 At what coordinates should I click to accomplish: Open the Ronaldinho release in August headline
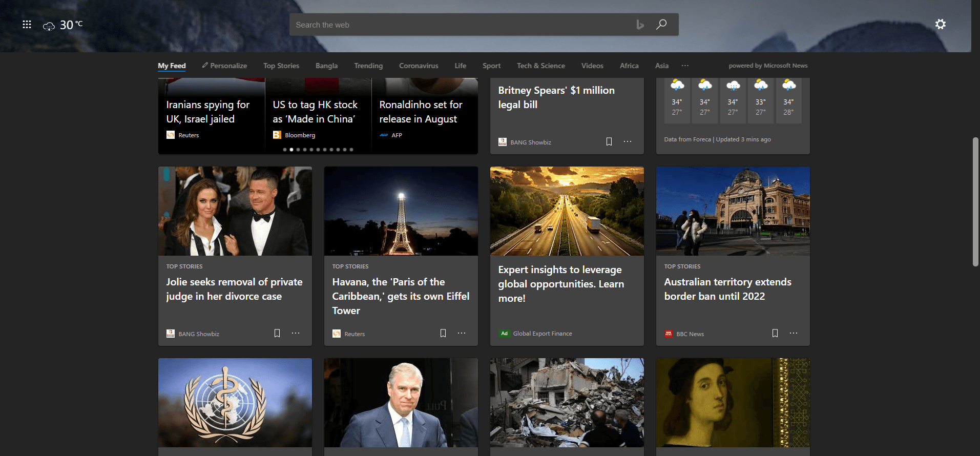pyautogui.click(x=421, y=112)
